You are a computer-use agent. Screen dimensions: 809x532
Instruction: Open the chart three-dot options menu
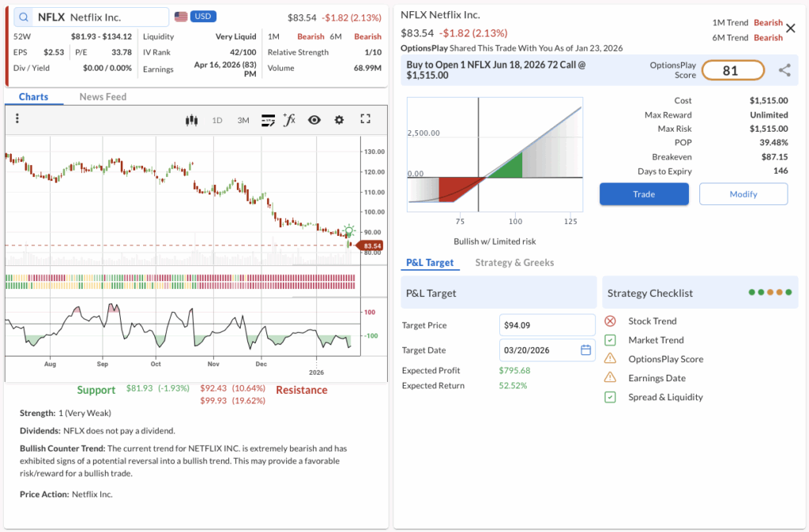[x=17, y=119]
